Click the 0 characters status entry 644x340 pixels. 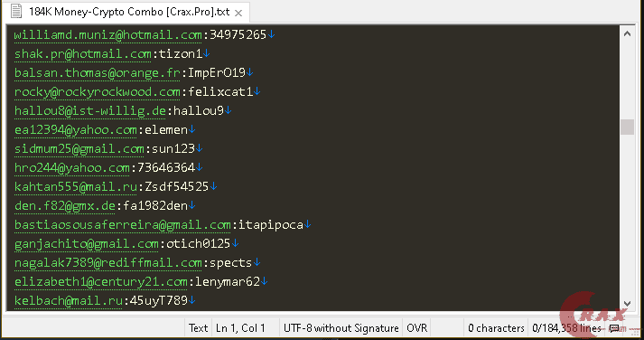coord(496,328)
